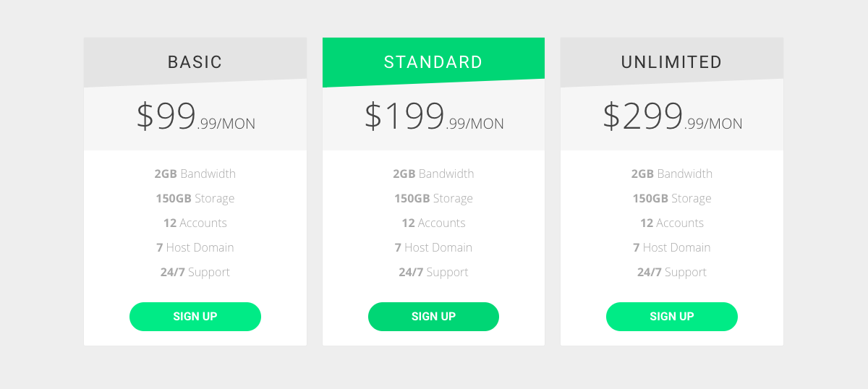Click 2GB Bandwidth in the Unlimited plan
Screen dimensions: 868x389
coord(672,174)
